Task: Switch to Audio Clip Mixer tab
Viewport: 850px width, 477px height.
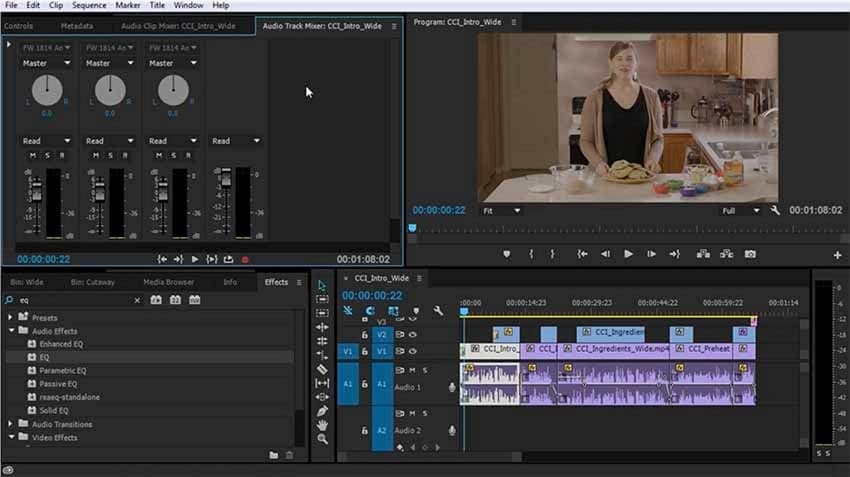Action: coord(178,26)
